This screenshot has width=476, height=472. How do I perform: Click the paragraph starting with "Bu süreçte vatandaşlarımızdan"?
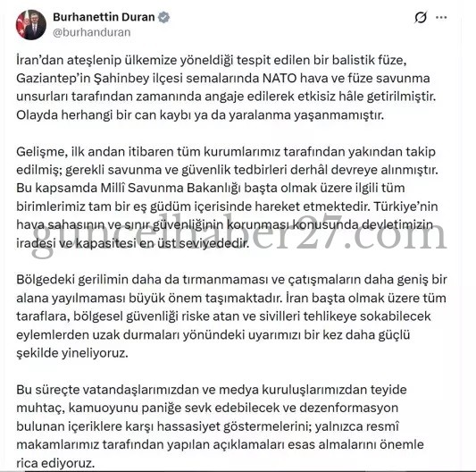(221, 426)
